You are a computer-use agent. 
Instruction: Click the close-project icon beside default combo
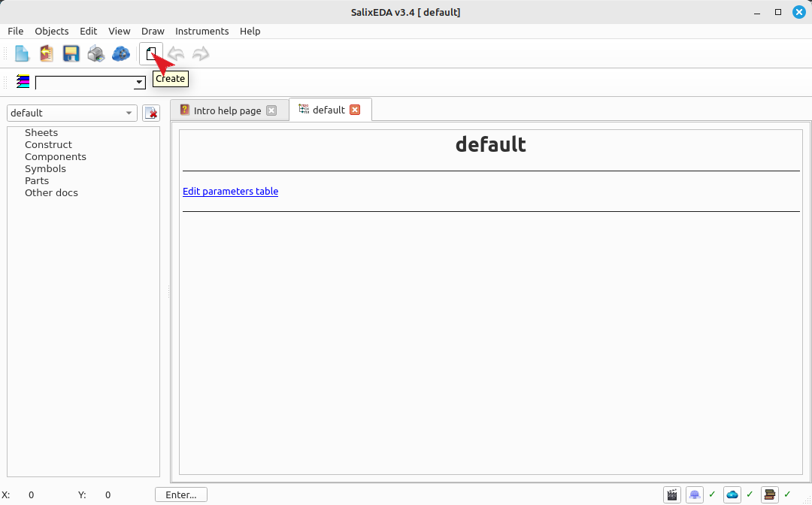pyautogui.click(x=151, y=113)
